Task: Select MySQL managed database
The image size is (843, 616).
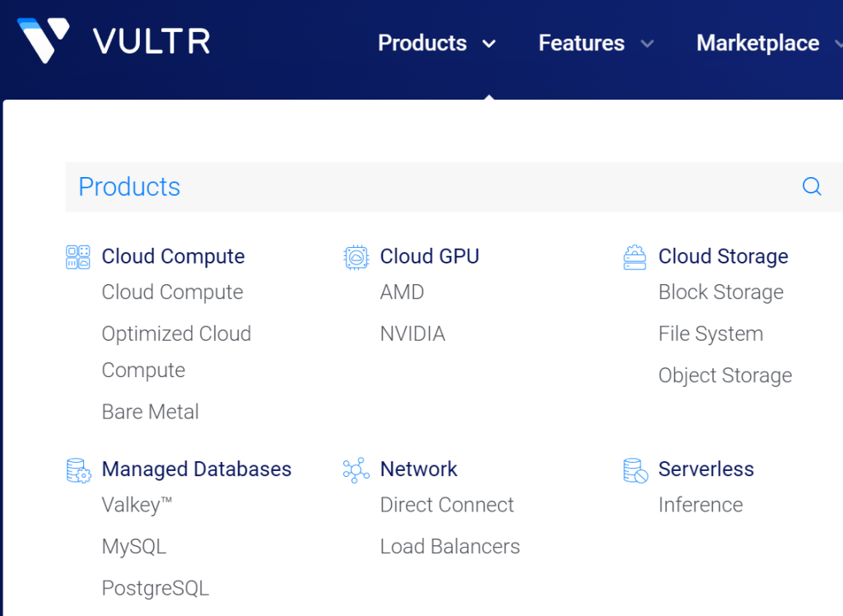Action: 134,547
